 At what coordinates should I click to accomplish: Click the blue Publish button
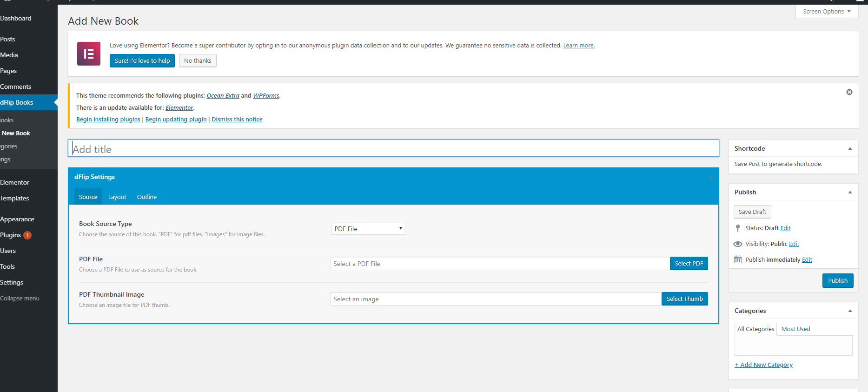(x=838, y=280)
